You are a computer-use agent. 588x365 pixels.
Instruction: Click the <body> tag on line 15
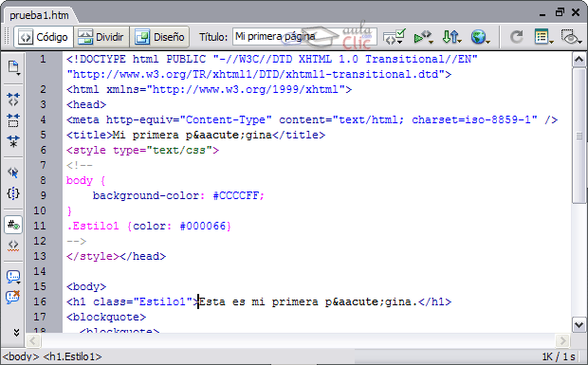tap(86, 286)
